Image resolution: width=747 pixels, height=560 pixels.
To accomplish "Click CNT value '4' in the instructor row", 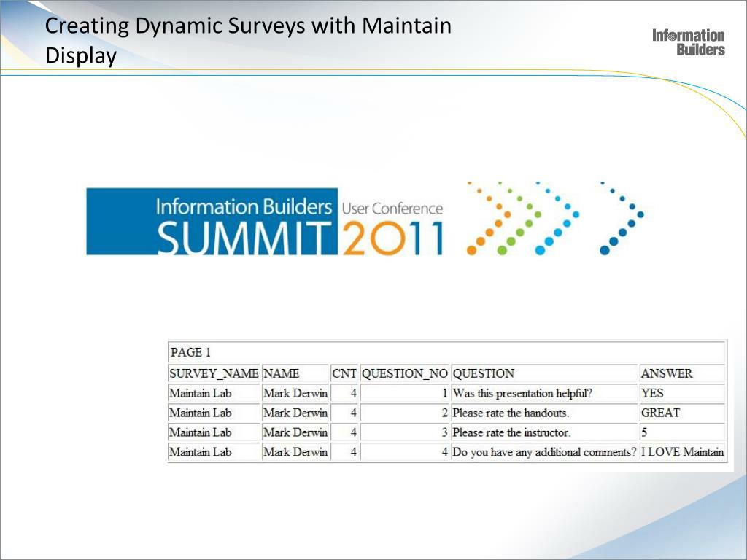I will point(344,432).
